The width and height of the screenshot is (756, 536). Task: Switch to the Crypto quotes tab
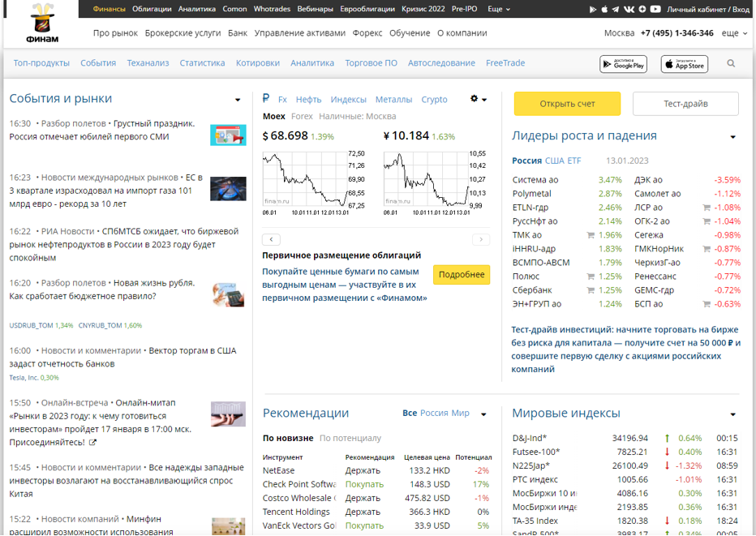435,100
